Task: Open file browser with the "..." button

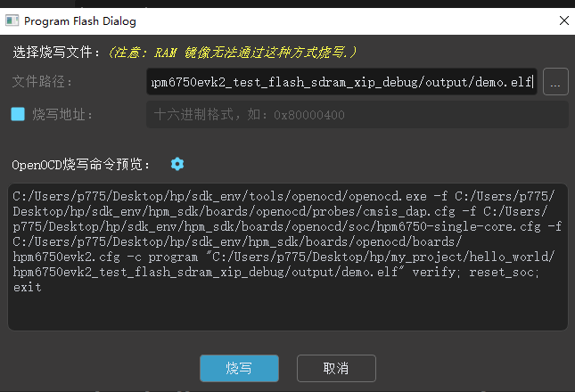Action: (555, 83)
